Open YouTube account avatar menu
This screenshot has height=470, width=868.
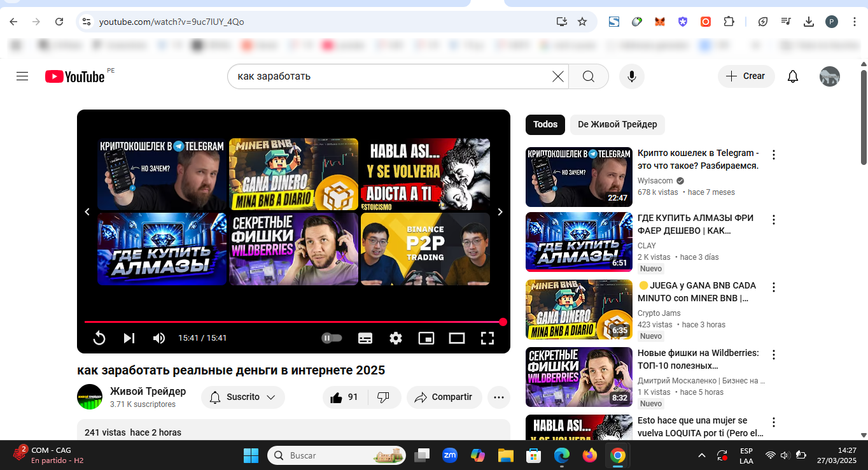830,76
